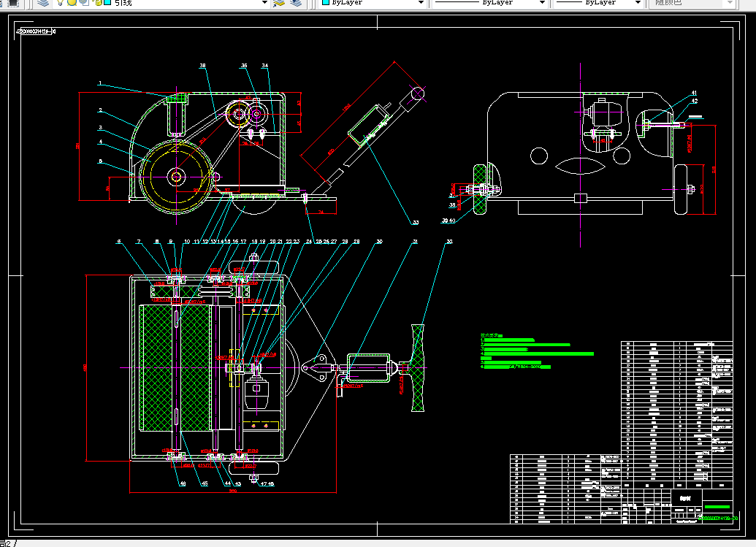
Task: Select part balloon label 35
Action: pos(244,66)
